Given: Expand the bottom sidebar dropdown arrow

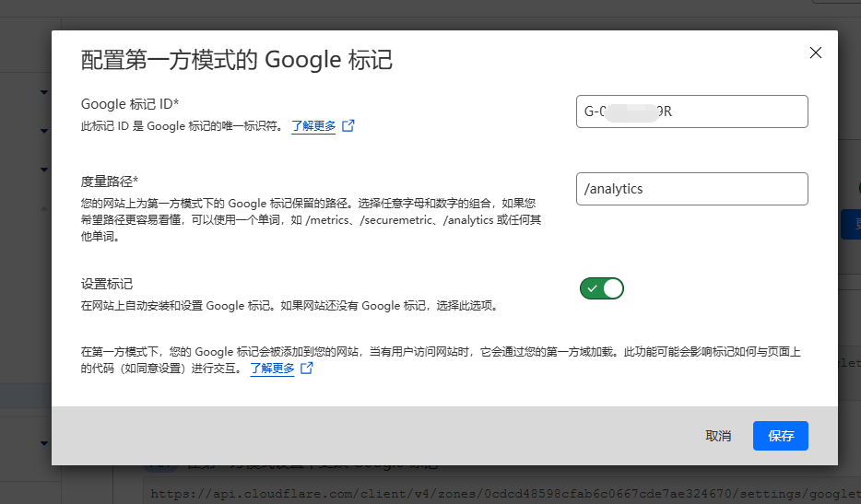Looking at the screenshot, I should pos(44,444).
